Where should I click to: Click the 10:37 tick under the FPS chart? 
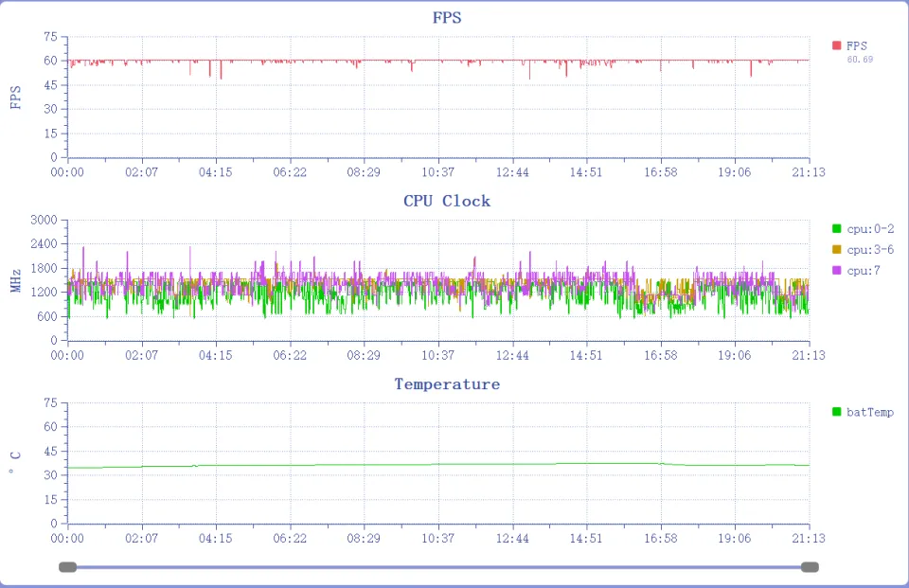437,172
